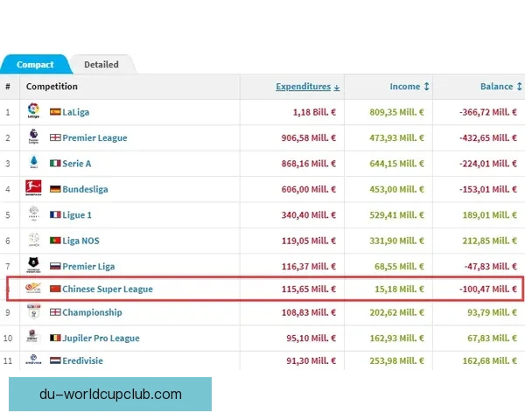Image resolution: width=525 pixels, height=420 pixels.
Task: Click the Netherlands flag beside Eredivisie
Action: (55, 360)
